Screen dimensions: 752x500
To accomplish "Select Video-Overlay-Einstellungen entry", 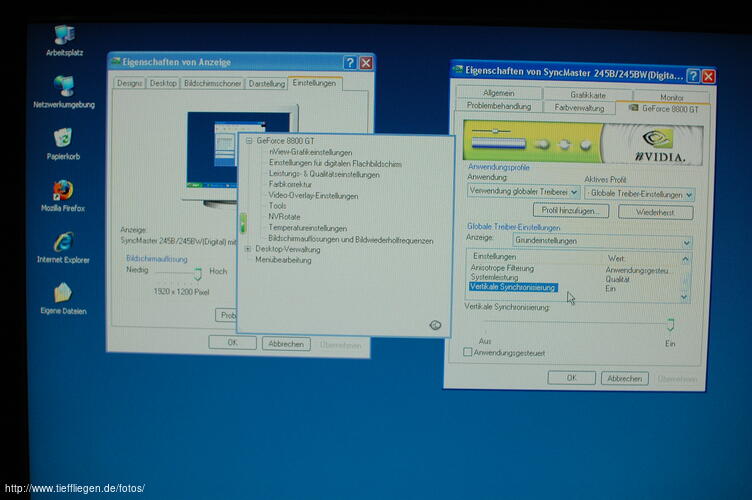I will coord(313,196).
